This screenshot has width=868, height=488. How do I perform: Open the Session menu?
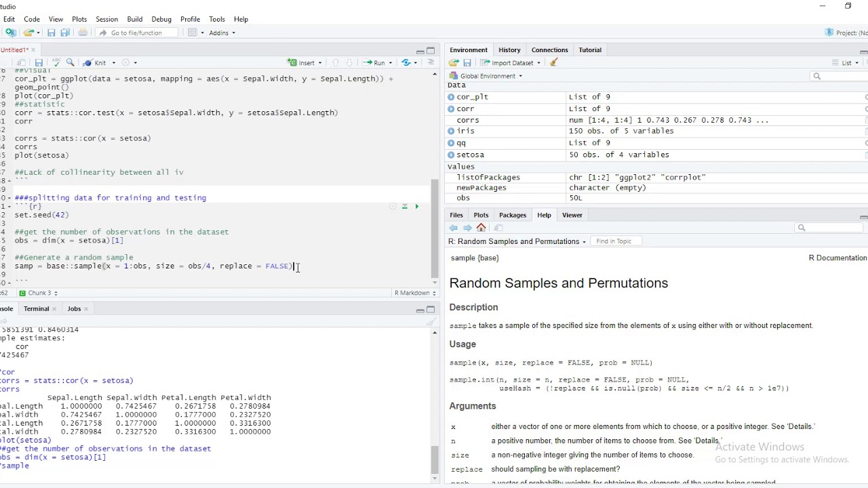pos(106,19)
